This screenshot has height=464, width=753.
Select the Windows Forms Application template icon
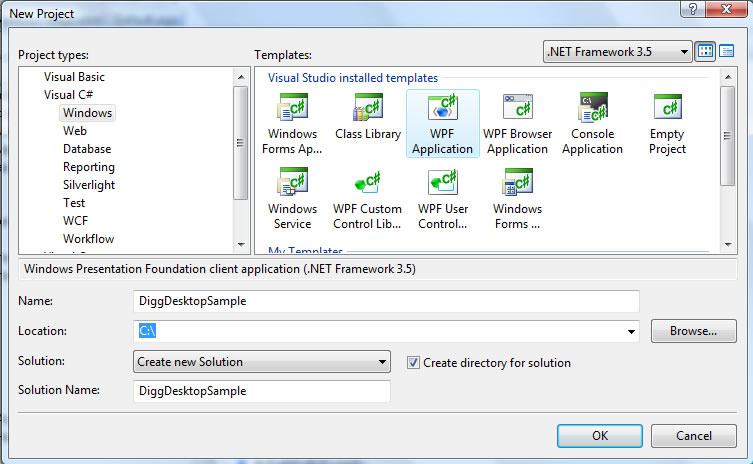(x=292, y=107)
